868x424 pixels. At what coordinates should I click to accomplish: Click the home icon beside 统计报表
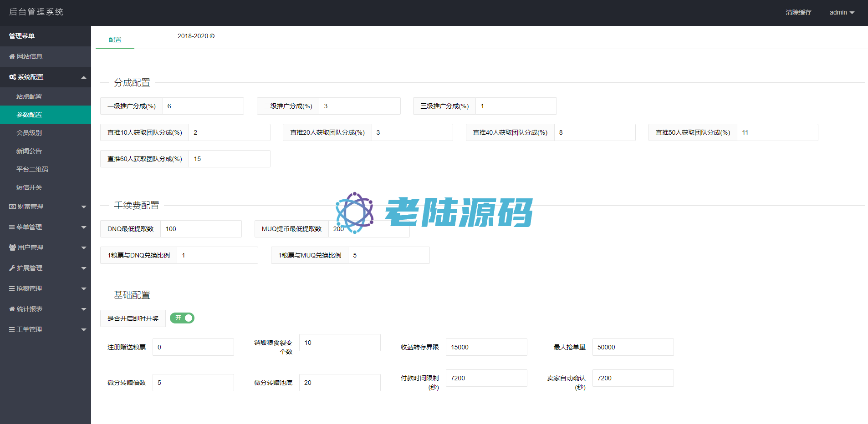(x=12, y=309)
